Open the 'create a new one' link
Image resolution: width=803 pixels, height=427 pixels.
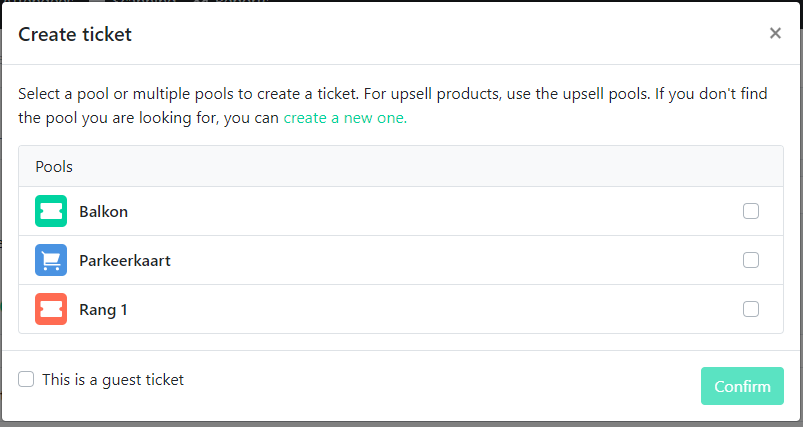click(x=345, y=118)
